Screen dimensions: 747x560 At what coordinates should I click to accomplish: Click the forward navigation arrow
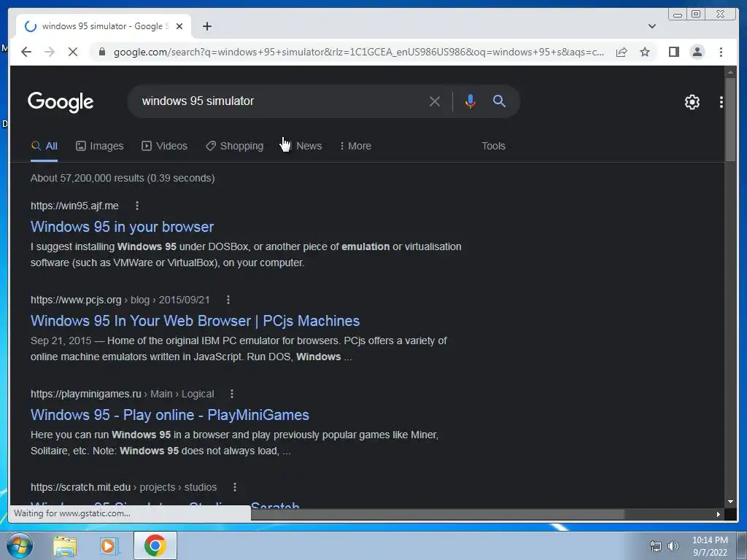pos(50,52)
